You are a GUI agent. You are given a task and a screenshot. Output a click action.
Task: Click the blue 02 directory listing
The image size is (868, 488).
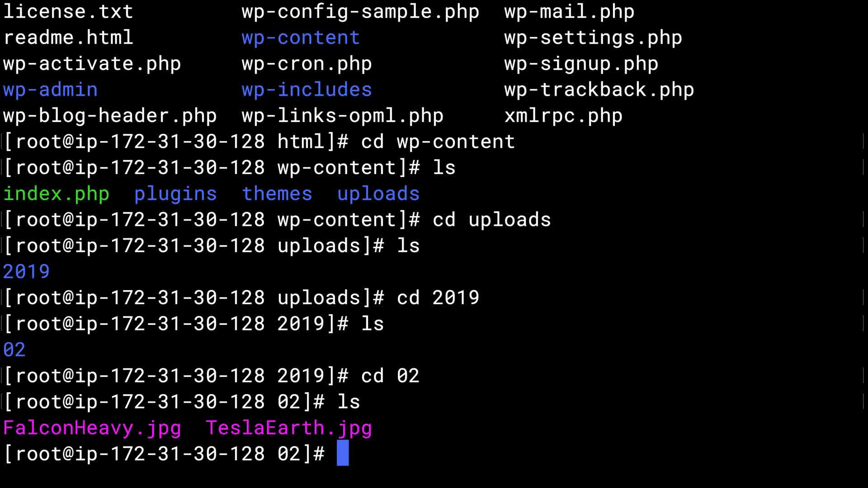coord(14,350)
